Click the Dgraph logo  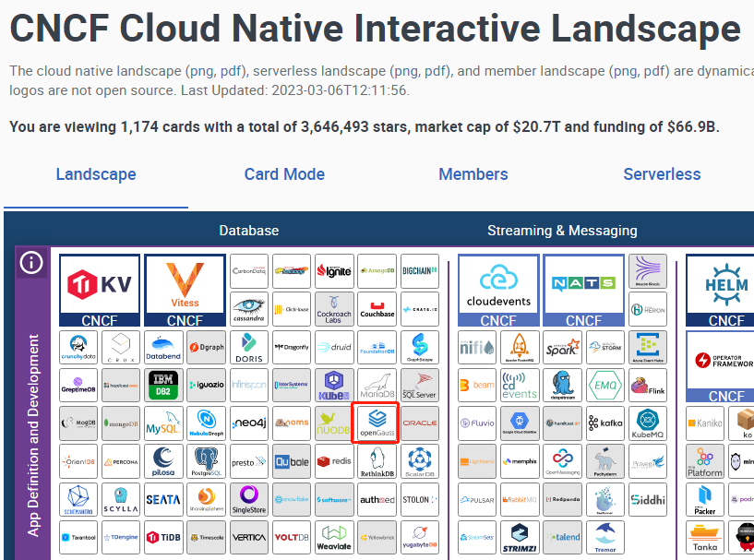click(x=207, y=347)
